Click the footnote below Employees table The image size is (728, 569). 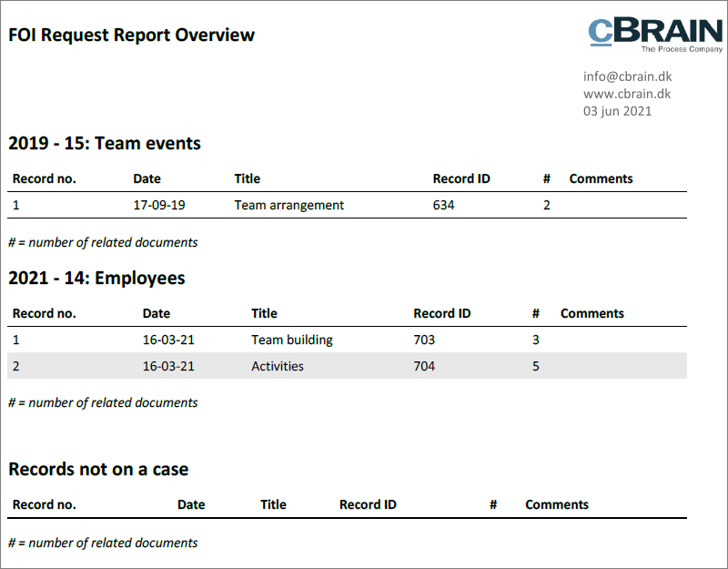click(x=103, y=402)
